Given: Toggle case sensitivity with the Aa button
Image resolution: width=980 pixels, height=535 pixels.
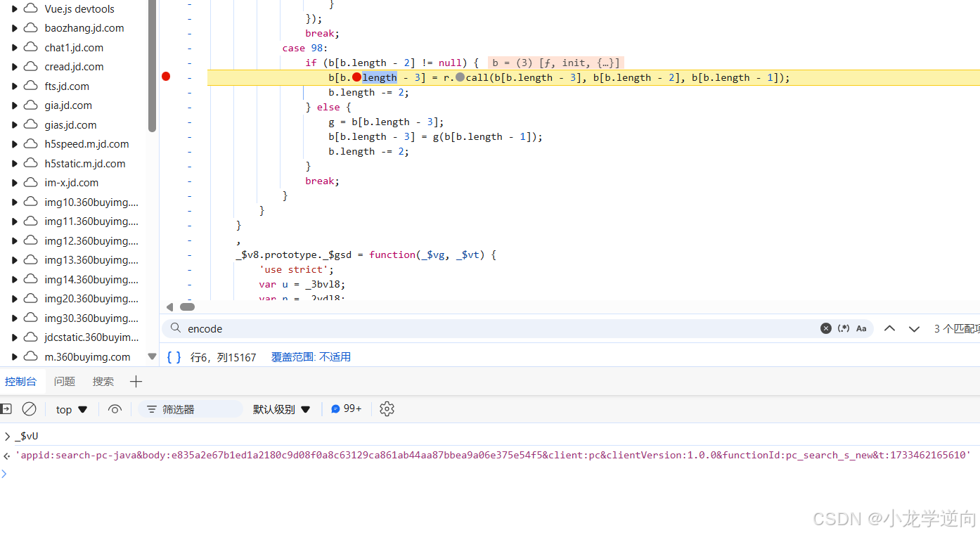Looking at the screenshot, I should pos(861,328).
